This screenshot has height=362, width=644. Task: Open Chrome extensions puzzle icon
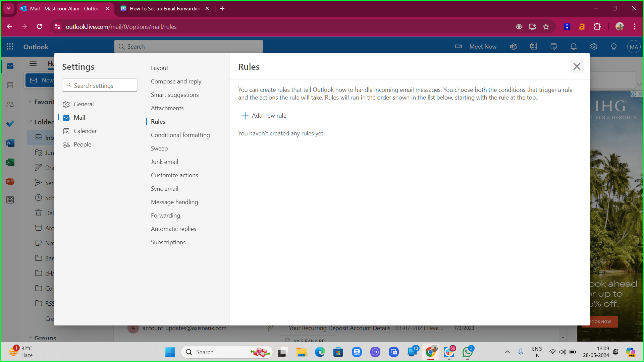[x=597, y=26]
